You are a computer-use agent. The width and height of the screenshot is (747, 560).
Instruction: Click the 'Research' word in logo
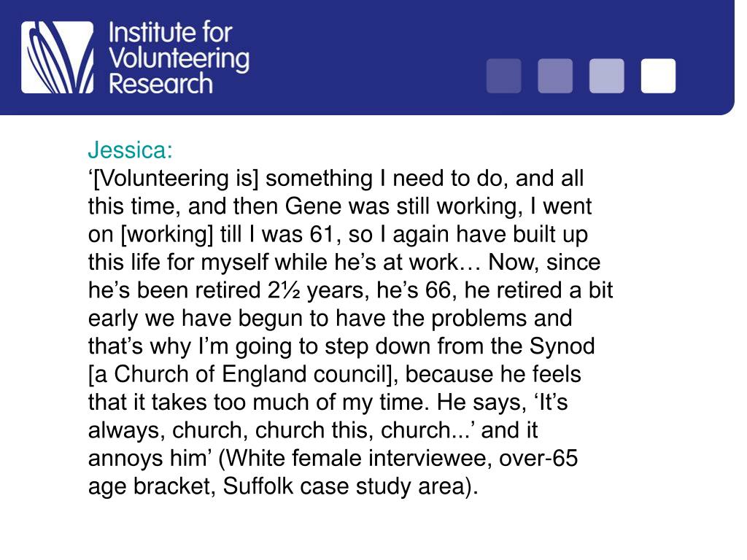(x=160, y=83)
